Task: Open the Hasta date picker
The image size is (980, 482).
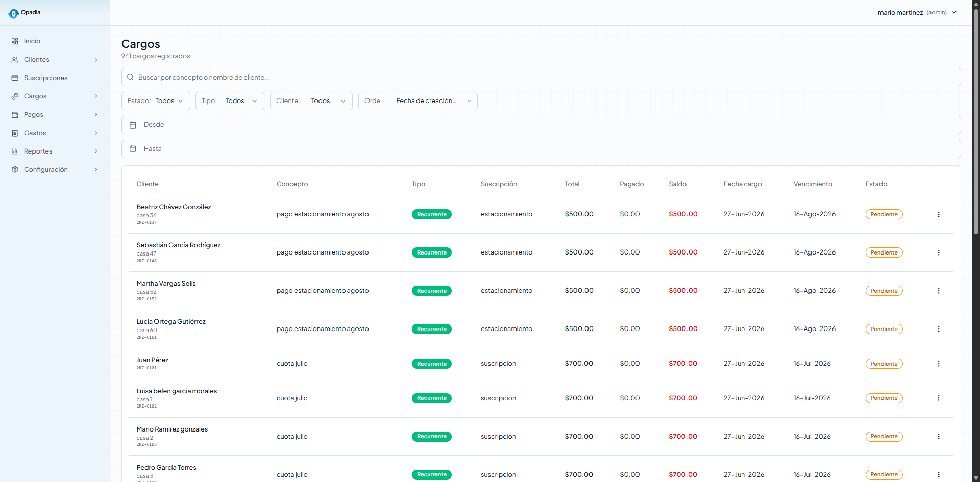Action: coord(541,149)
